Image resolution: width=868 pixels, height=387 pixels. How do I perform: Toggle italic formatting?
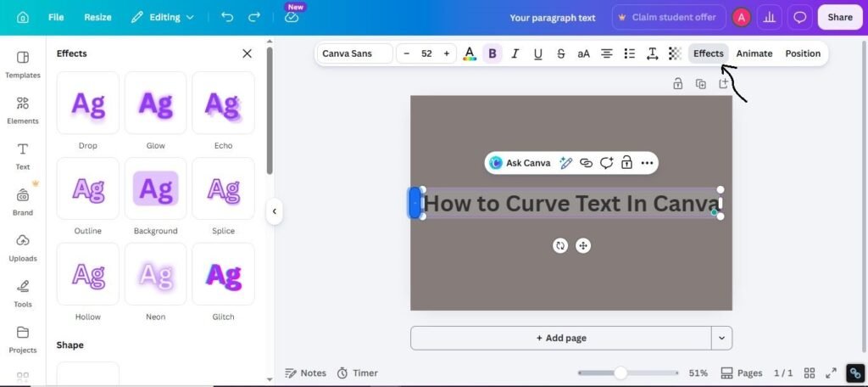point(515,53)
